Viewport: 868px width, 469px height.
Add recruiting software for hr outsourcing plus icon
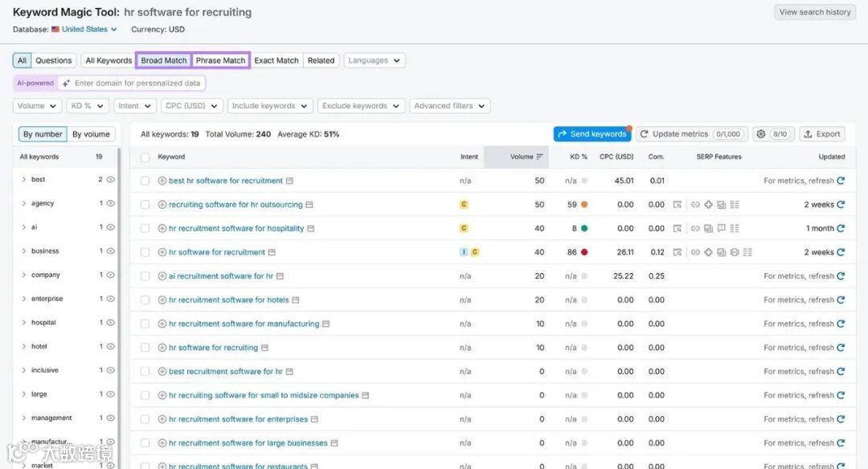point(162,204)
